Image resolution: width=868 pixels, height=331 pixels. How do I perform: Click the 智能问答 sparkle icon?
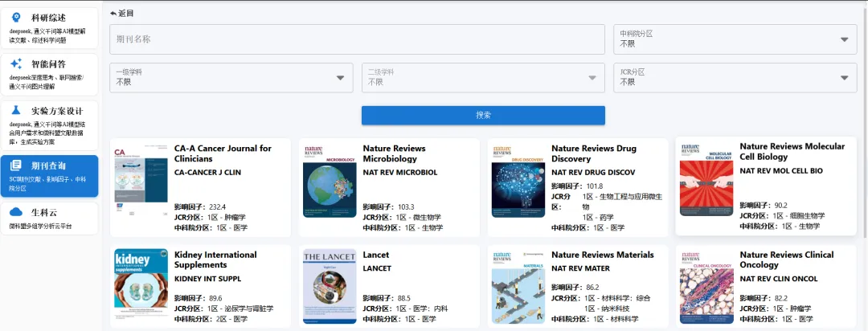(16, 63)
